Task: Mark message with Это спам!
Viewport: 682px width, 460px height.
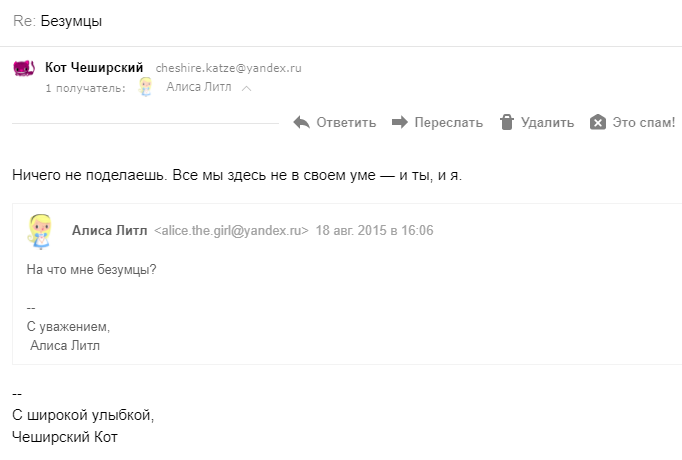Action: [x=632, y=123]
